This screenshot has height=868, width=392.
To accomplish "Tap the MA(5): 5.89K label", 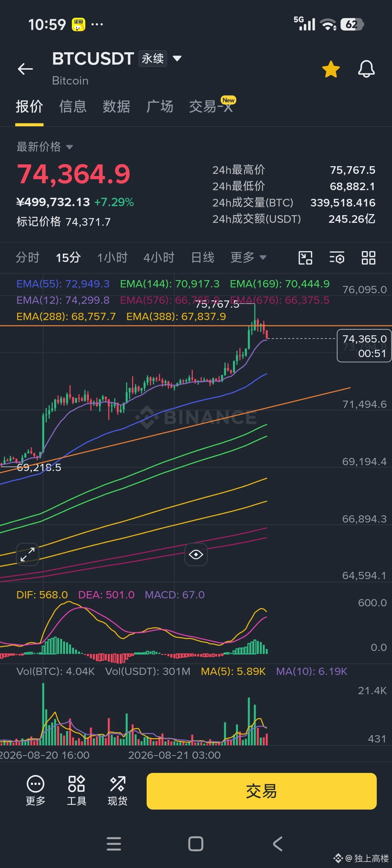I will click(233, 671).
